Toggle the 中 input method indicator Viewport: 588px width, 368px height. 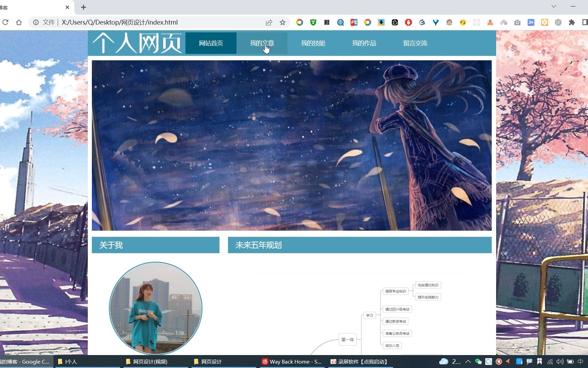pyautogui.click(x=581, y=362)
